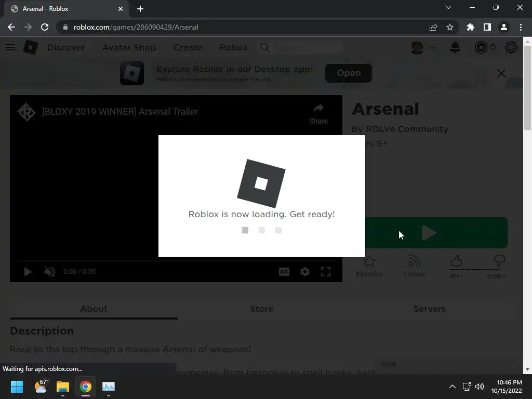Click the Chrome taskbar icon
The width and height of the screenshot is (532, 399).
click(86, 387)
